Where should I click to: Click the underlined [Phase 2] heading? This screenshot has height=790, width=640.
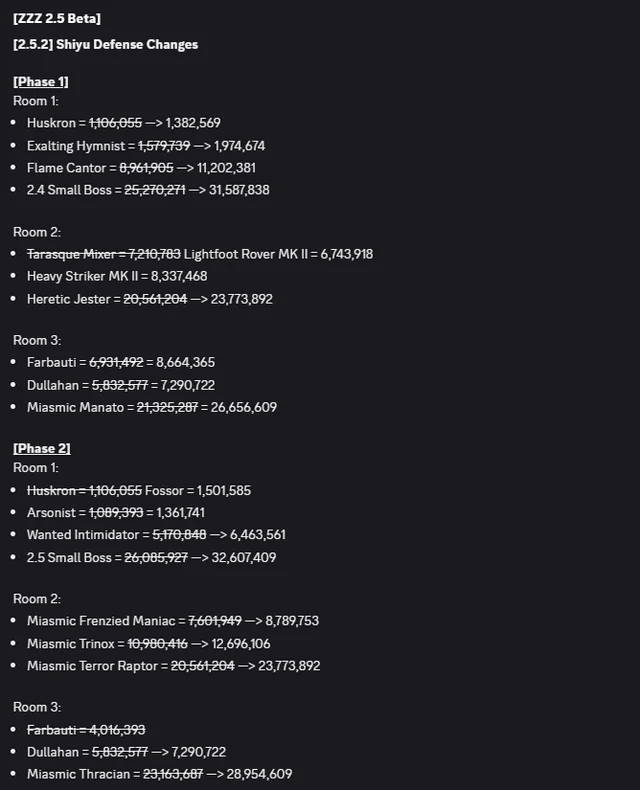[x=41, y=448]
